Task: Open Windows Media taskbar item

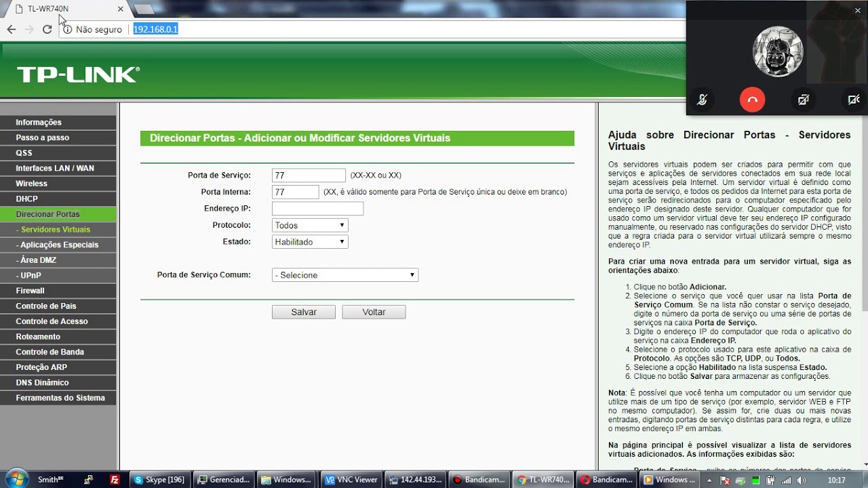Action: [x=670, y=479]
